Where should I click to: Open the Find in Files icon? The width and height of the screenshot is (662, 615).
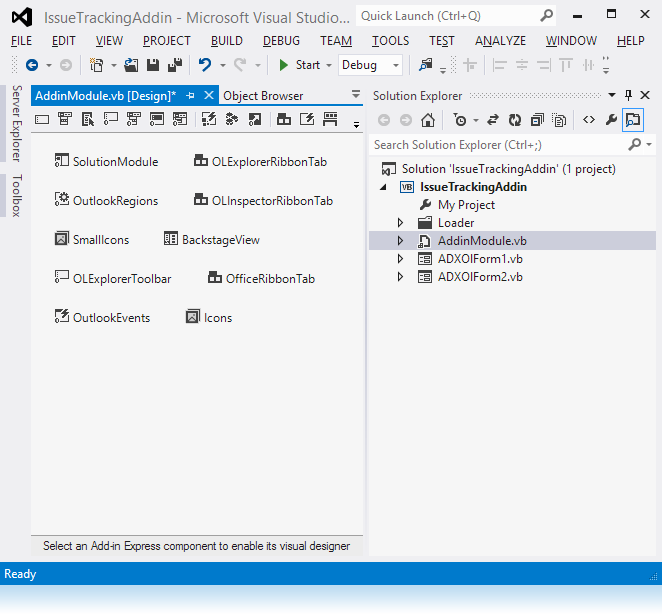click(426, 65)
